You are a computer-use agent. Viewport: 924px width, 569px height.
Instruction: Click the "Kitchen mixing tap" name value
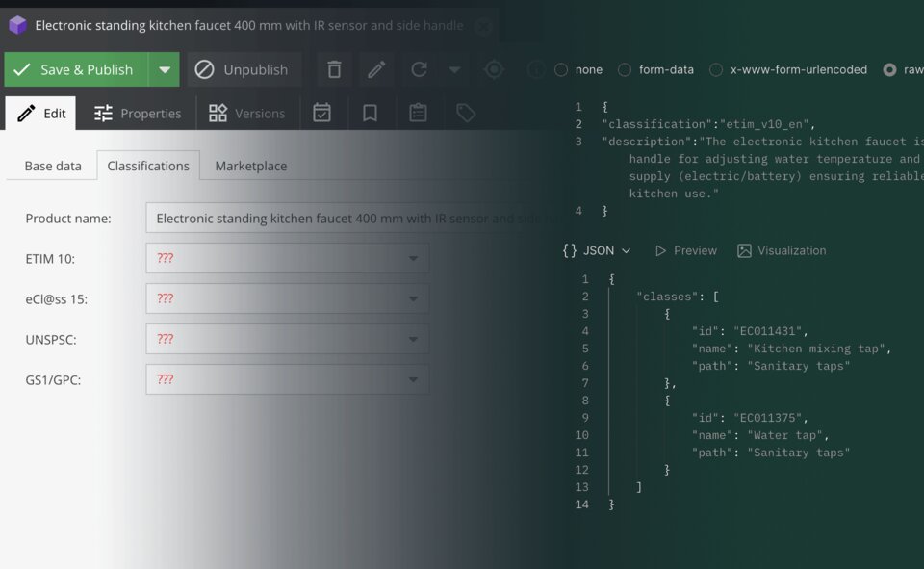pos(816,349)
